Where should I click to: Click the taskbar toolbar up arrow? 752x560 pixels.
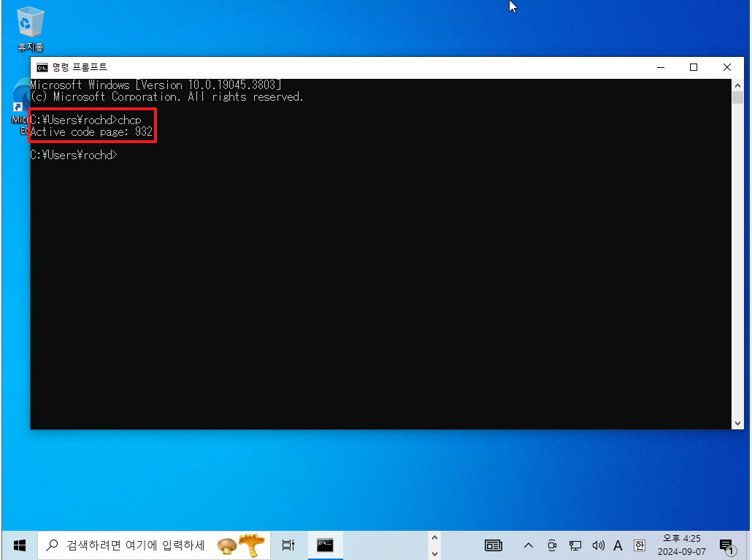point(434,538)
